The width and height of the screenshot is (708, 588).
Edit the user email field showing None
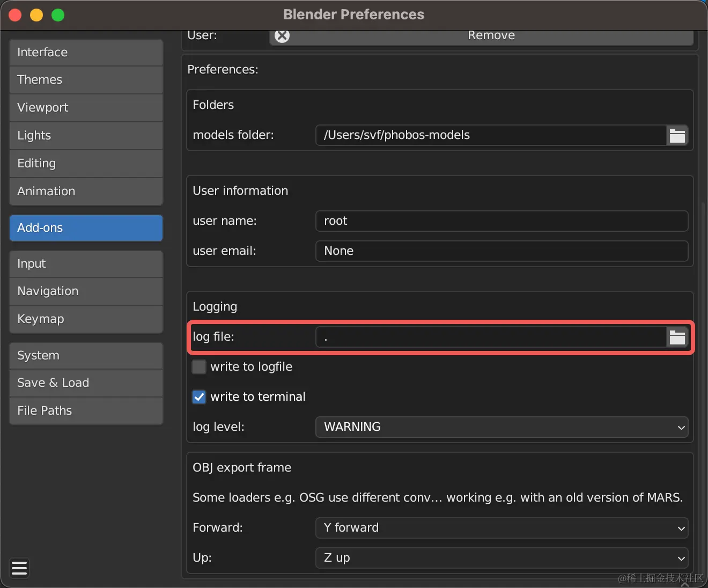(x=501, y=251)
